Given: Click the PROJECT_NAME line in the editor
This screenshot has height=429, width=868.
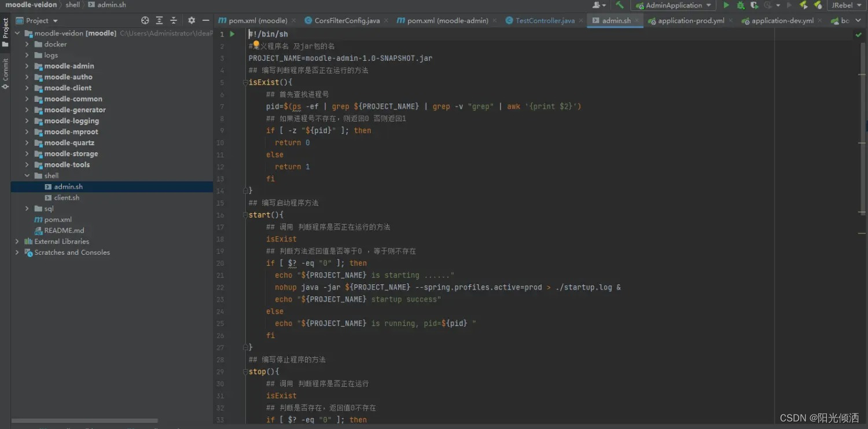Looking at the screenshot, I should [x=340, y=58].
